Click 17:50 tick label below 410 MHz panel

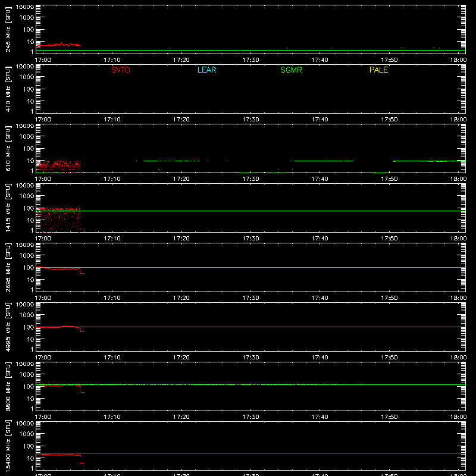tap(389, 120)
